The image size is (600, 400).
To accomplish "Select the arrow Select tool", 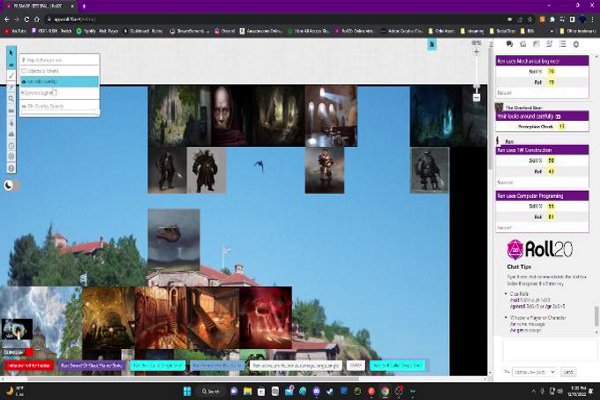I will point(11,52).
